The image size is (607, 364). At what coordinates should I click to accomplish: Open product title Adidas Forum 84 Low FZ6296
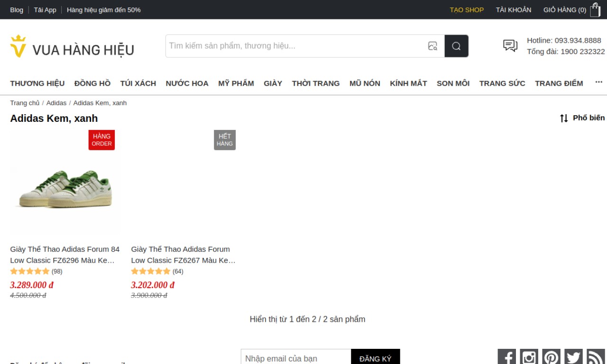tap(65, 255)
